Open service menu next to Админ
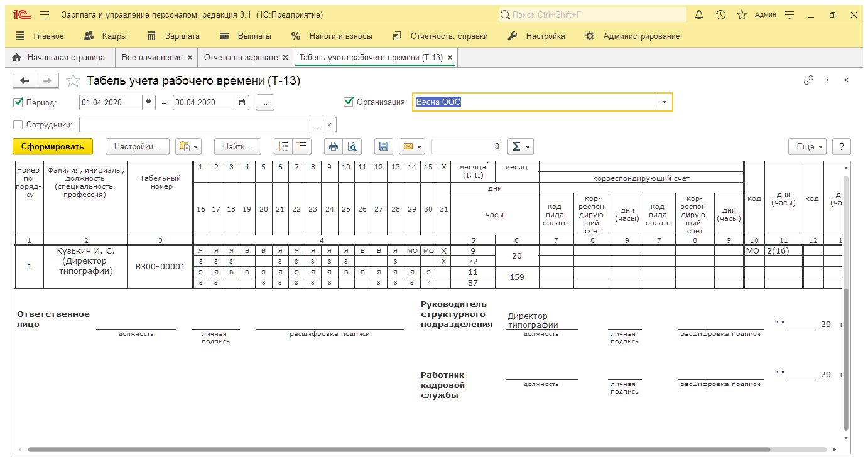This screenshot has height=467, width=868. click(x=790, y=14)
